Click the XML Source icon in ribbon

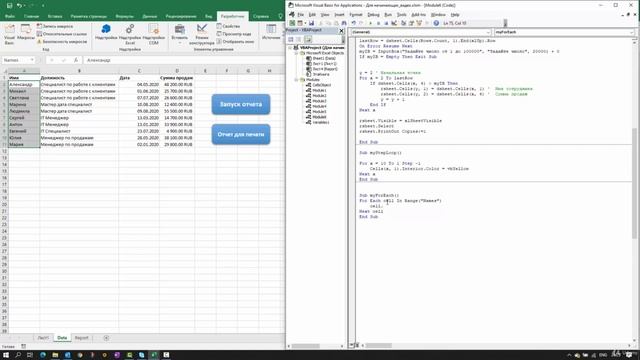click(x=271, y=32)
